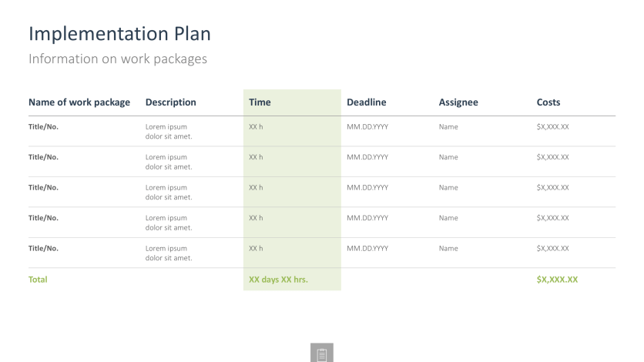
Task: Click the first row's MM.DD.YYYY deadline
Action: point(367,126)
